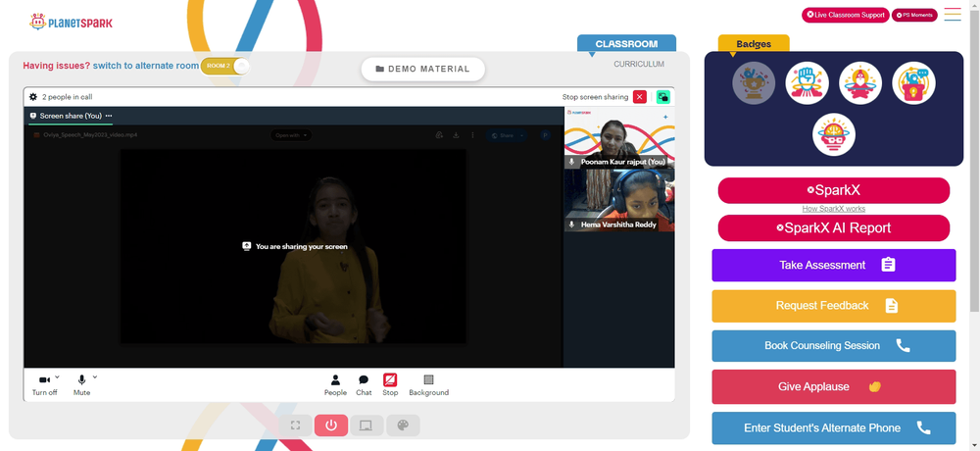
Task: Click the green screen layout icon
Action: pyautogui.click(x=663, y=97)
